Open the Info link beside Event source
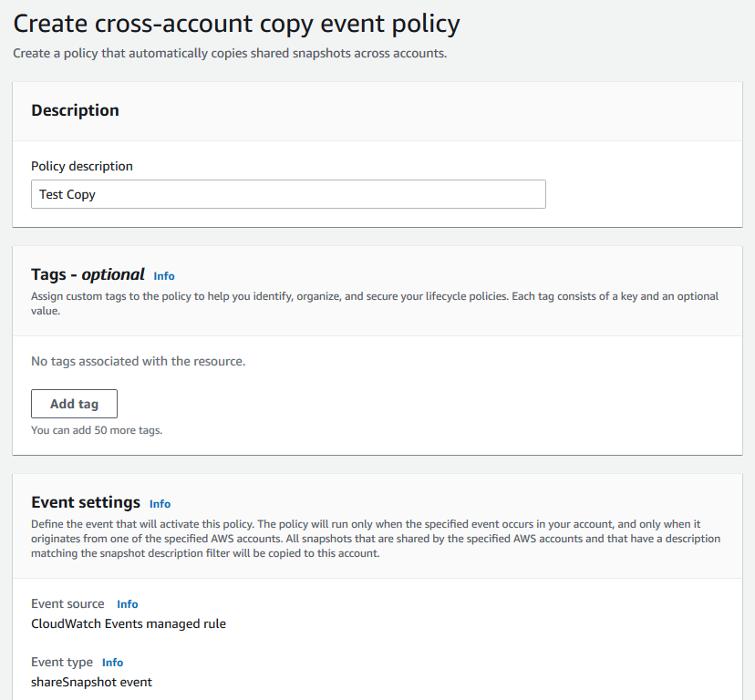 coord(127,603)
